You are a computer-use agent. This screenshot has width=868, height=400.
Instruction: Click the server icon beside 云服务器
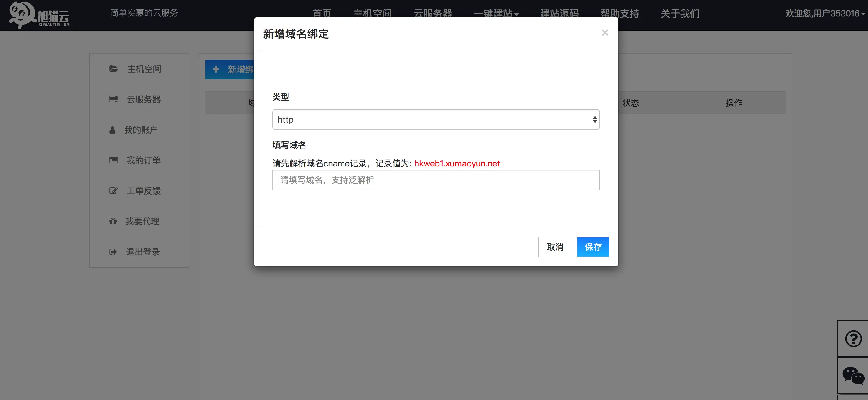[114, 99]
